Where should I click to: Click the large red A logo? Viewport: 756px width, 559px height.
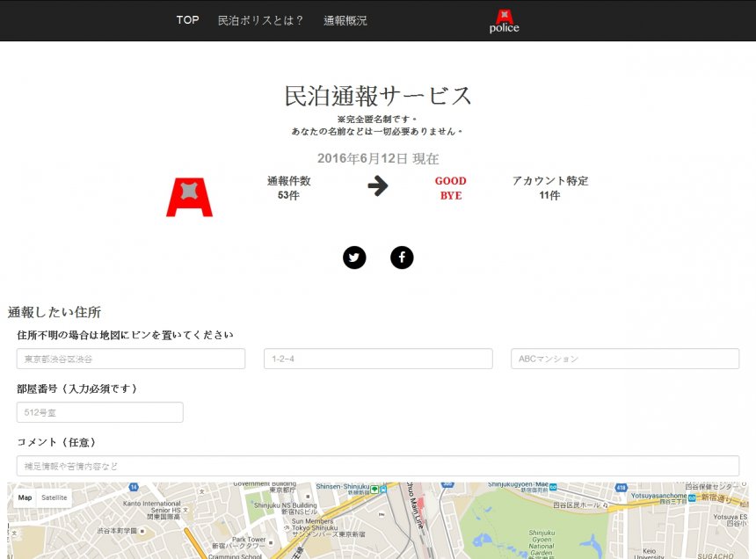point(189,197)
